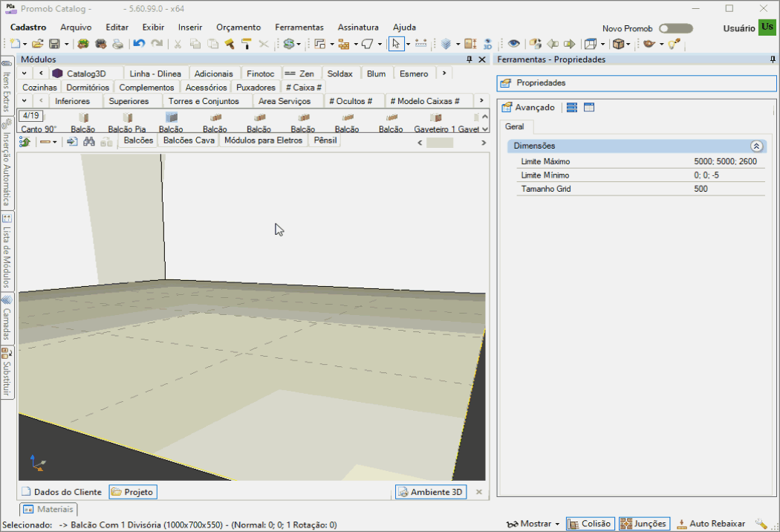Toggle Auto Rebaixar in status bar
This screenshot has width=780, height=532.
tap(711, 524)
